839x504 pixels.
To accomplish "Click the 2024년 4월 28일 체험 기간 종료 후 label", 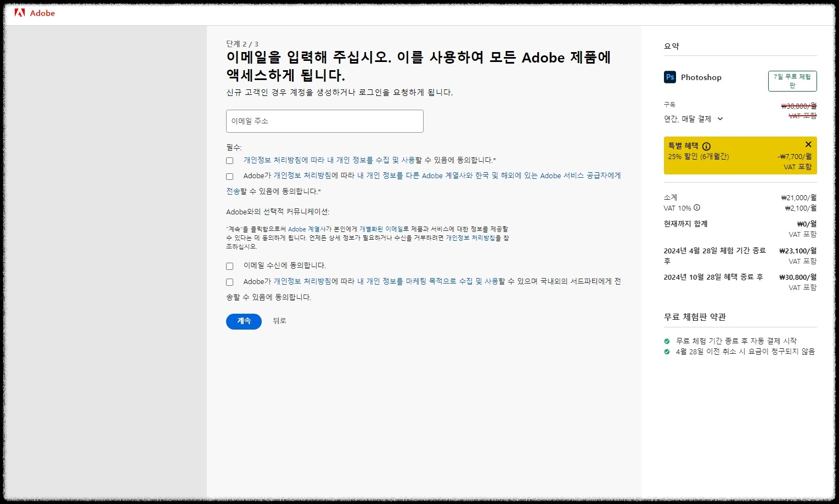I will point(714,256).
